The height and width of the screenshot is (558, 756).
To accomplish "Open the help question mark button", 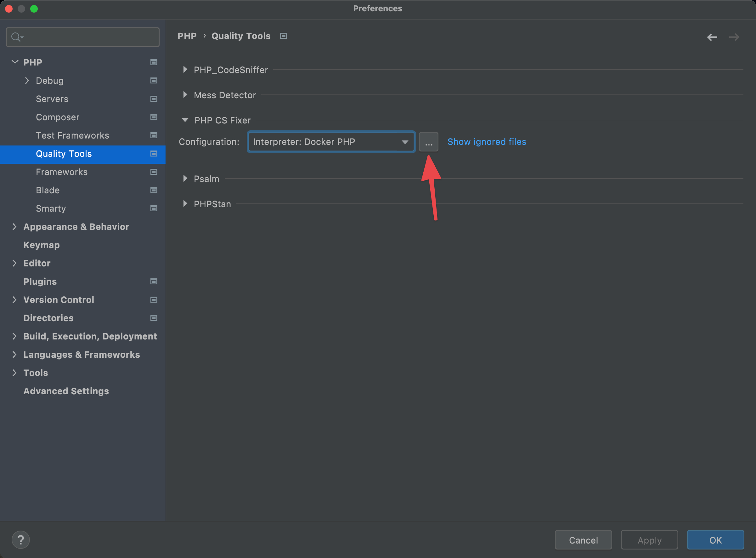I will pos(20,540).
